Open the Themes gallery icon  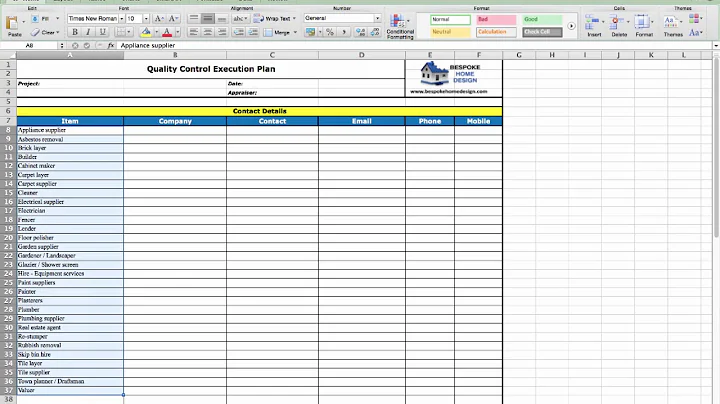click(x=670, y=22)
